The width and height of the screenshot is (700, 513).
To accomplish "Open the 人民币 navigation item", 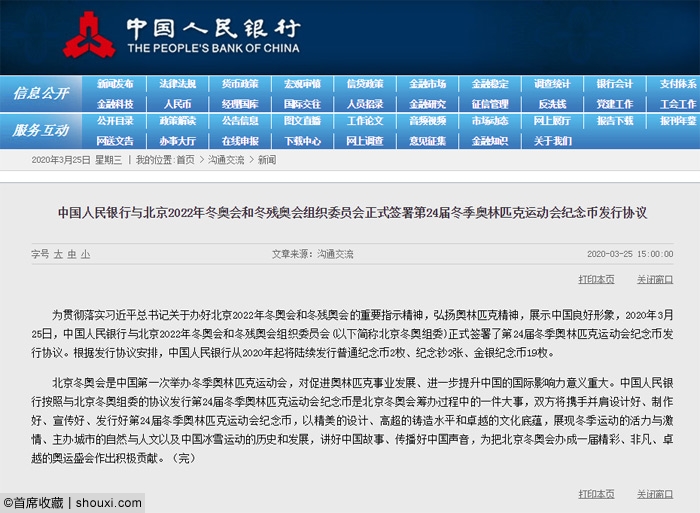I will [178, 104].
